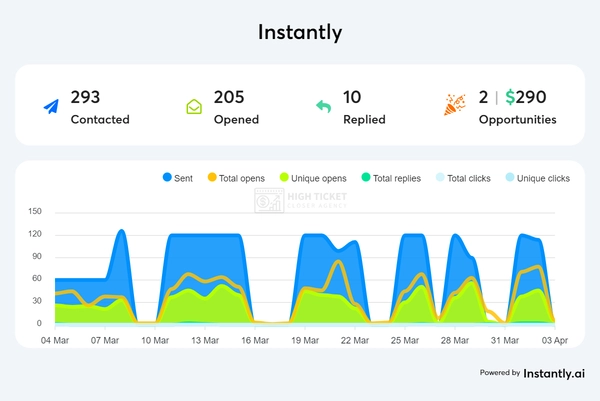The image size is (600, 401).
Task: Show the Unique clicks series
Action: coord(536,178)
